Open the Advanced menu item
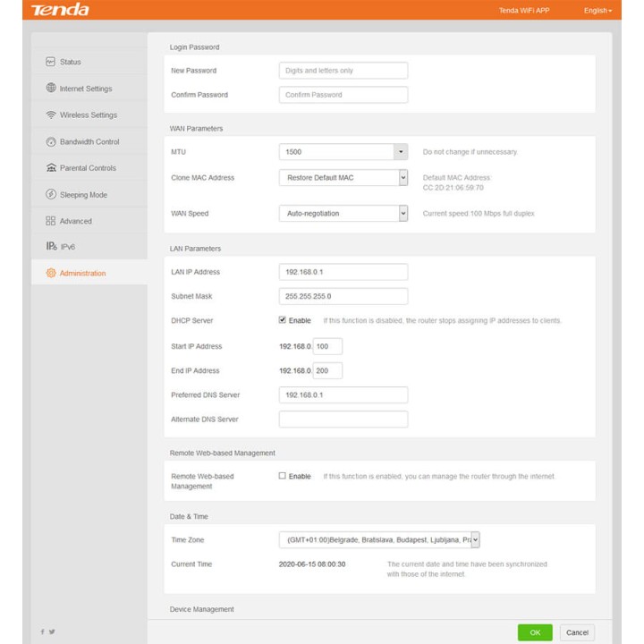644x644 pixels. [x=89, y=221]
